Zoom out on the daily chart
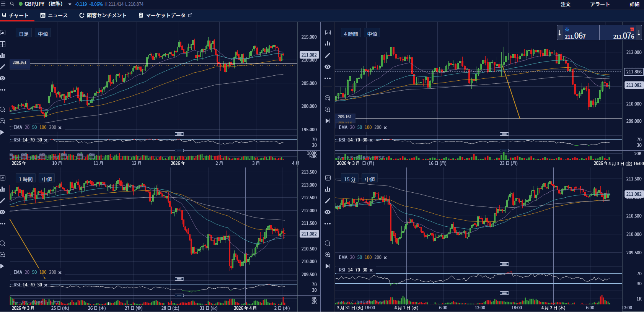Screen dimensions: 644x312 coord(3,109)
